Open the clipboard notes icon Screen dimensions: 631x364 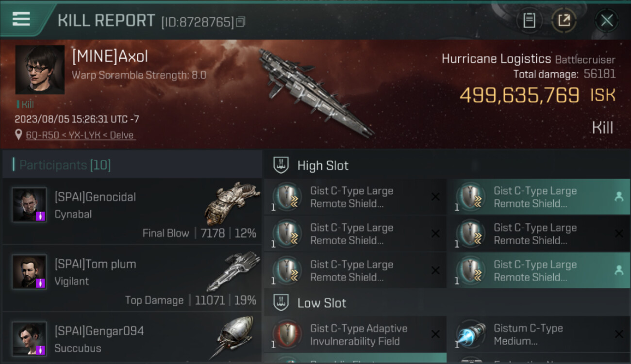(x=529, y=20)
